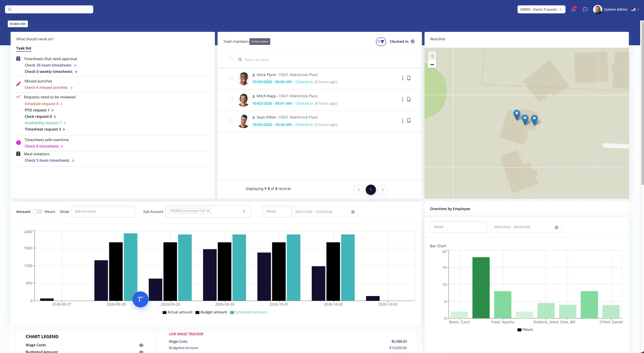Toggle Scheduled amount legend swatch
644x353 pixels.
232,312
